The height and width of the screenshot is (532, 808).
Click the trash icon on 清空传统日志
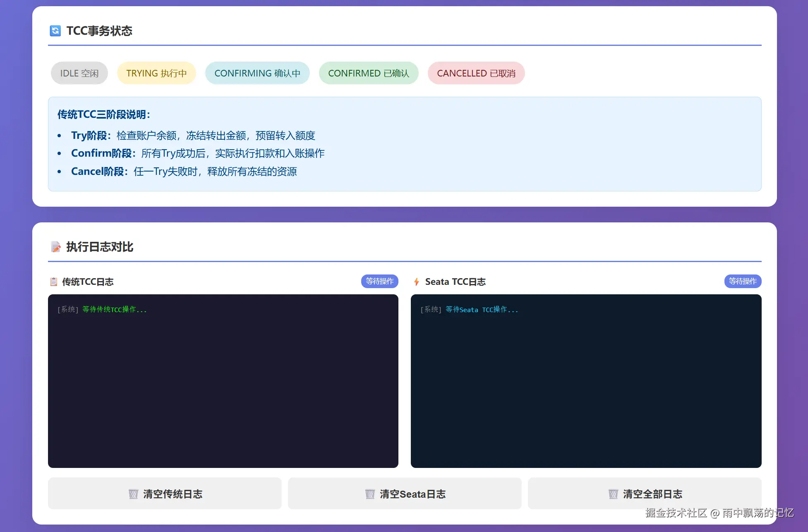[133, 494]
